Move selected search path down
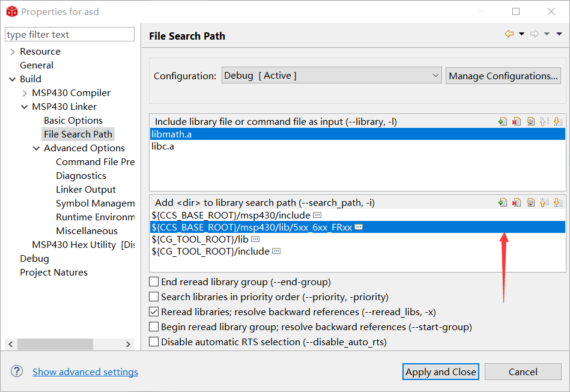The height and width of the screenshot is (392, 570). tap(557, 202)
